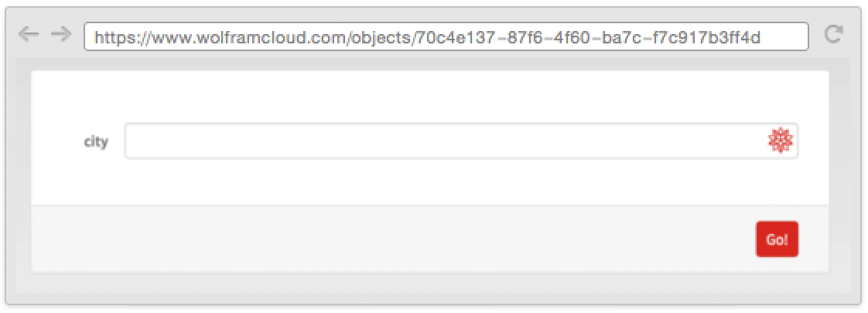
Task: Advance to next page in browser history
Action: 61,35
